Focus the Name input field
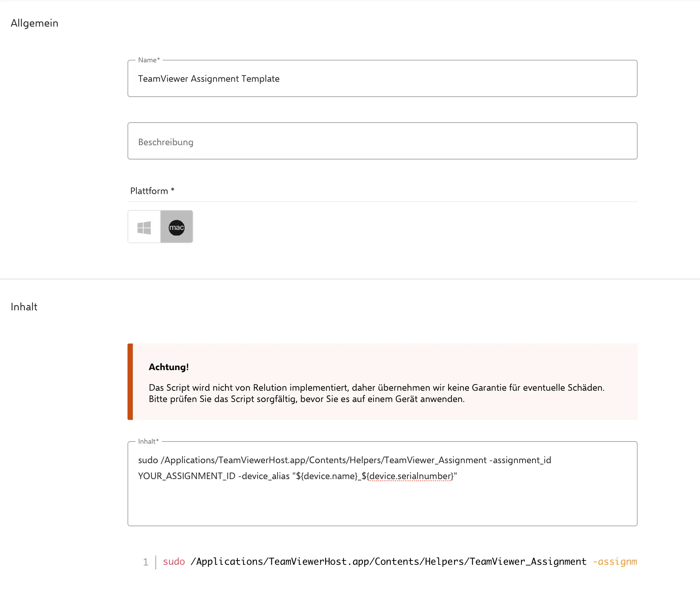This screenshot has width=700, height=596. click(382, 79)
